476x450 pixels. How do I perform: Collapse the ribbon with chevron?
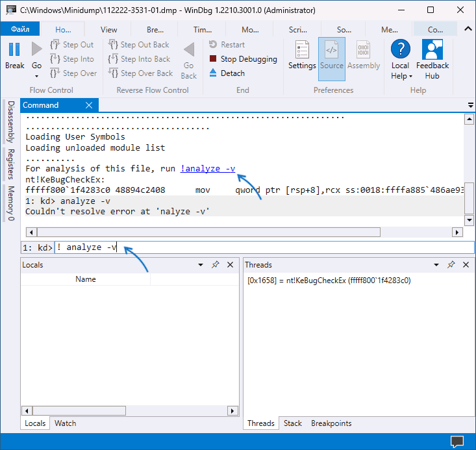click(468, 29)
